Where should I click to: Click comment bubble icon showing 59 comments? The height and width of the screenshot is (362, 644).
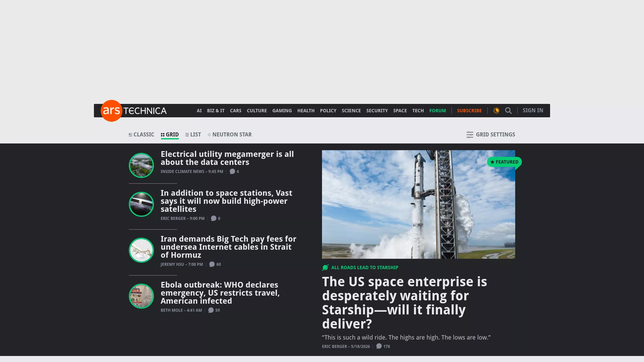pyautogui.click(x=211, y=310)
